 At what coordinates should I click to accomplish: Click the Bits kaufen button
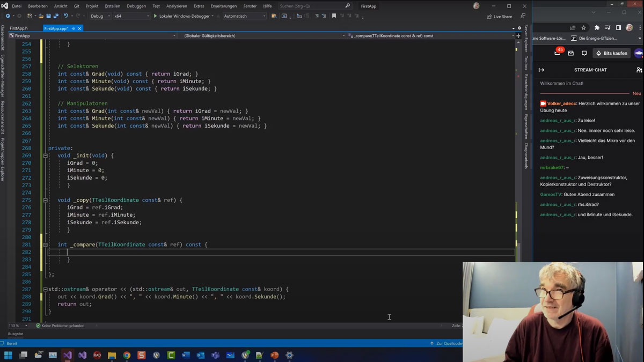coord(612,53)
